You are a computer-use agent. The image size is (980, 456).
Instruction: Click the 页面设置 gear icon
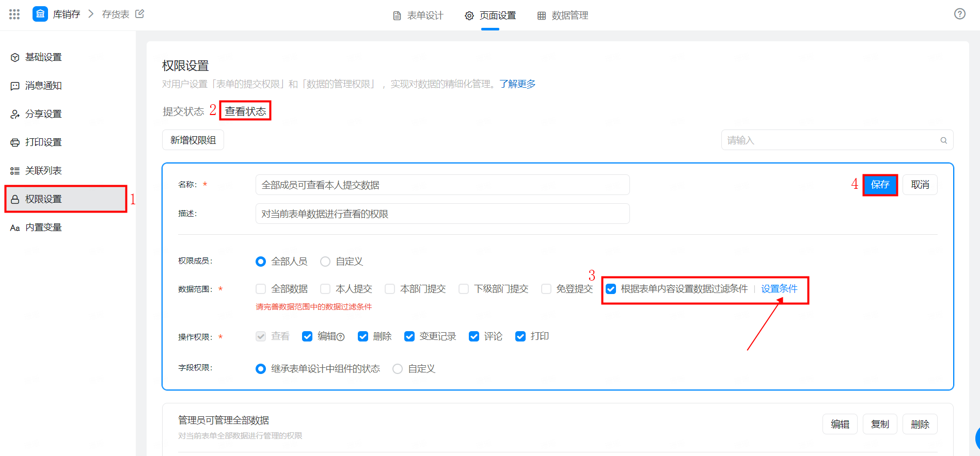click(x=469, y=16)
